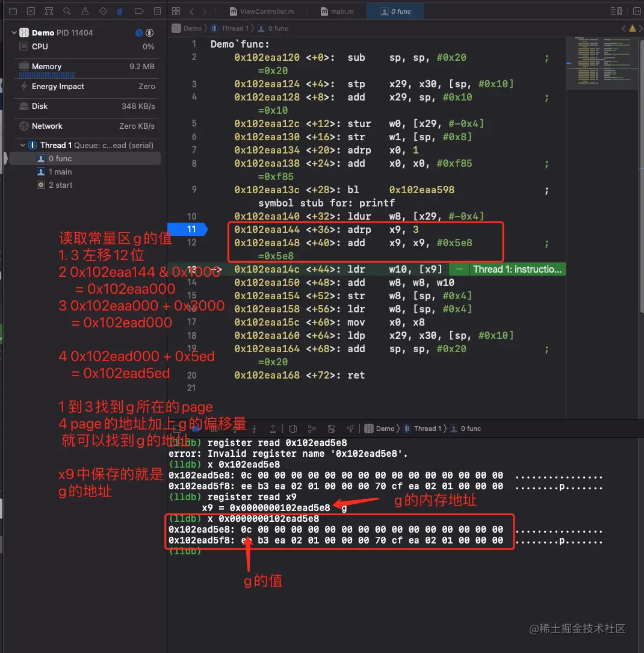Image resolution: width=644 pixels, height=653 pixels.
Task: Click the 'error: Invalid register name' console line
Action: coord(288,454)
